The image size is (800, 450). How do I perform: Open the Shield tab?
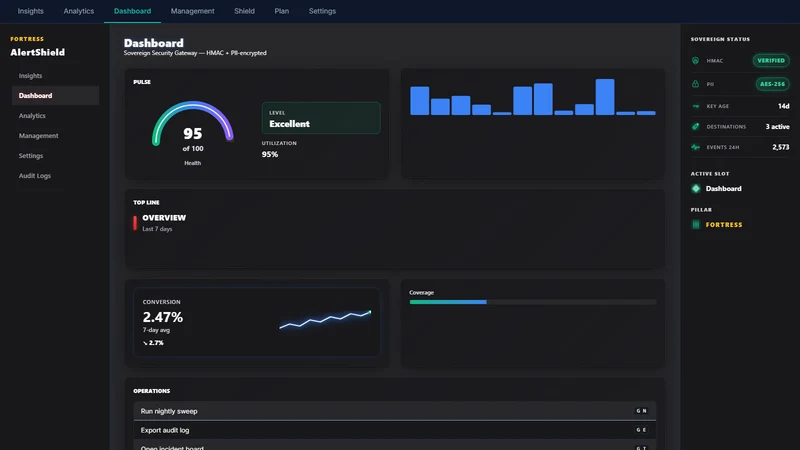tap(244, 11)
